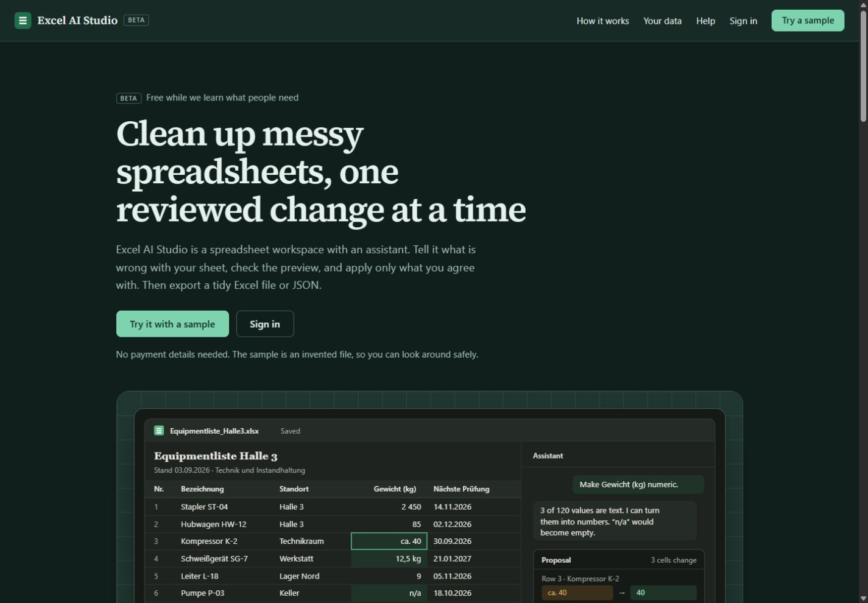The width and height of the screenshot is (868, 603).
Task: Click the 'Standort' column header
Action: 294,489
